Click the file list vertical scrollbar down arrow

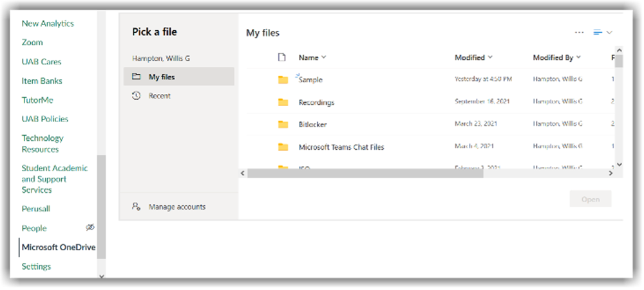[619, 165]
